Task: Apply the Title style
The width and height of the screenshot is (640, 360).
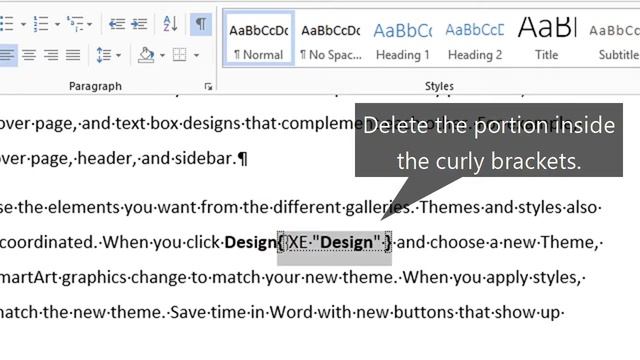Action: click(x=547, y=39)
